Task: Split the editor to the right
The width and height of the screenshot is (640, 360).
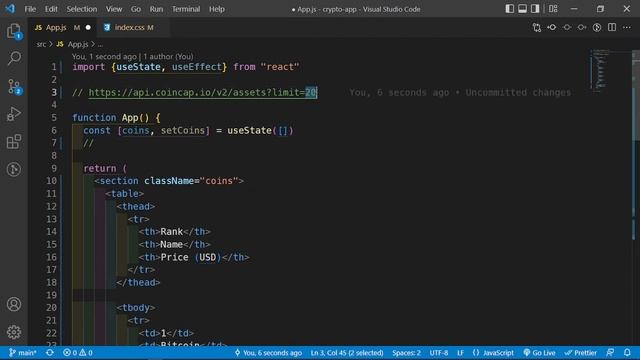Action: (x=612, y=27)
